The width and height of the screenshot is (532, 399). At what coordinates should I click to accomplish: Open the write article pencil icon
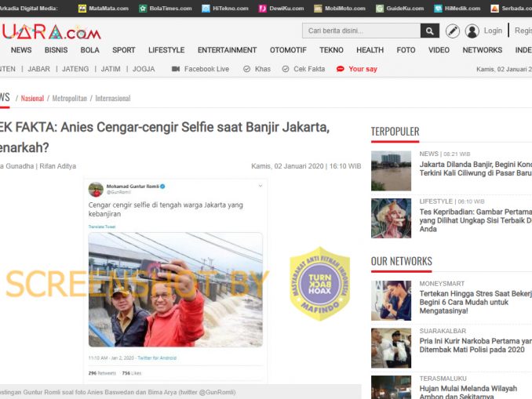click(x=452, y=31)
